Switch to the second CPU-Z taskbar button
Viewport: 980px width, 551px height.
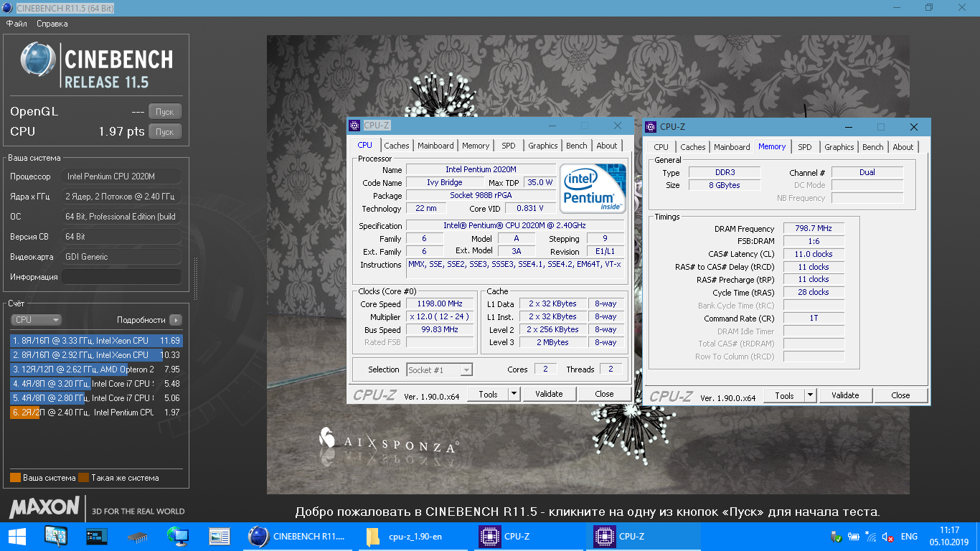click(643, 536)
